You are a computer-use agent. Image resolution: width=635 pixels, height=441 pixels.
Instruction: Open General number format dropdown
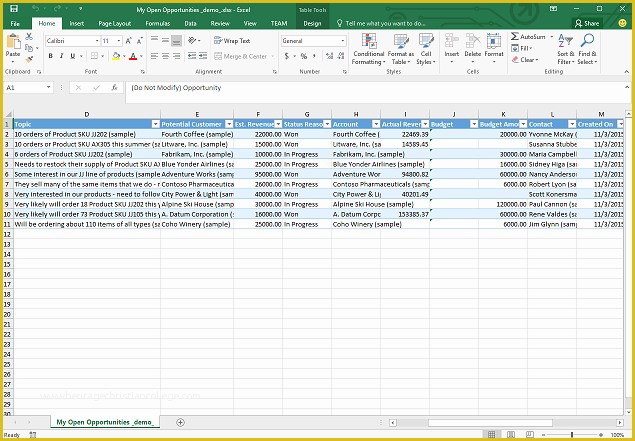[x=343, y=41]
